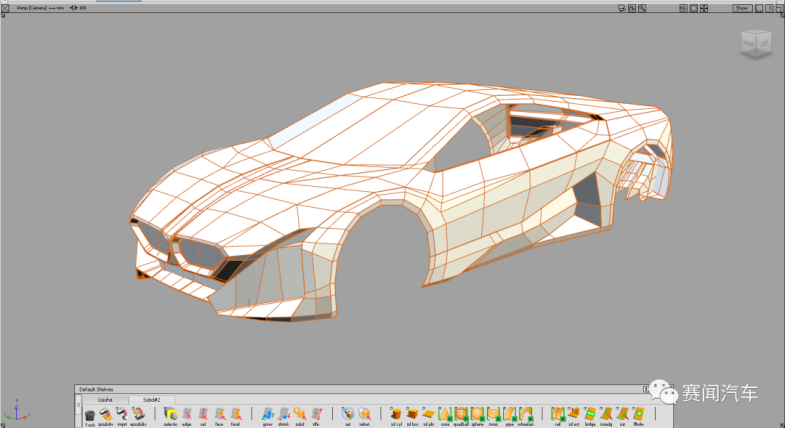Click the Show button in viewport header
Image resolution: width=785 pixels, height=428 pixels.
(741, 8)
